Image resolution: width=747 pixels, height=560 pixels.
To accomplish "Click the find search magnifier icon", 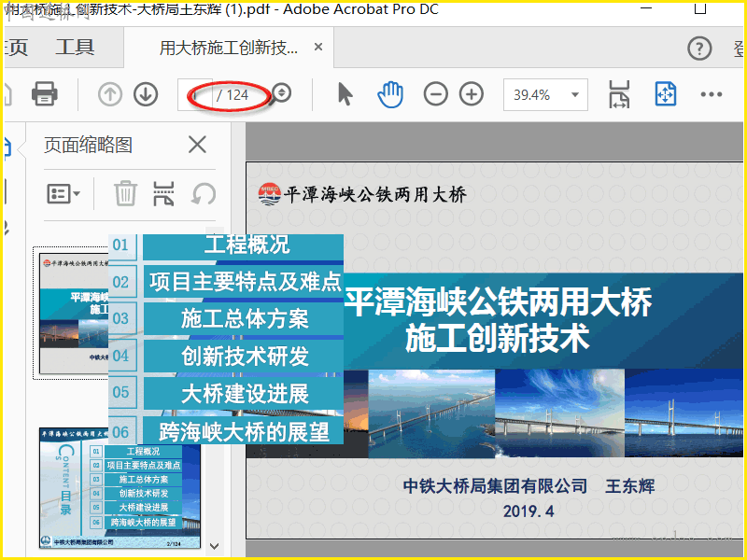I will pos(280,94).
